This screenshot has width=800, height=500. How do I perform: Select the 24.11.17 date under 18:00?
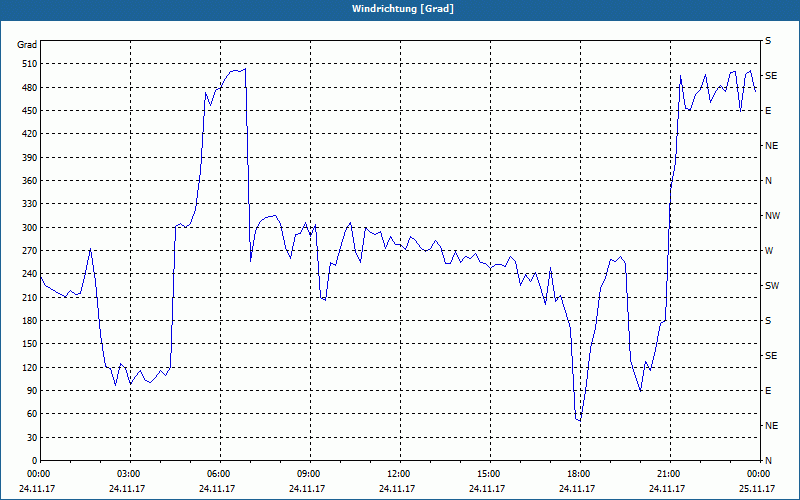(x=577, y=489)
